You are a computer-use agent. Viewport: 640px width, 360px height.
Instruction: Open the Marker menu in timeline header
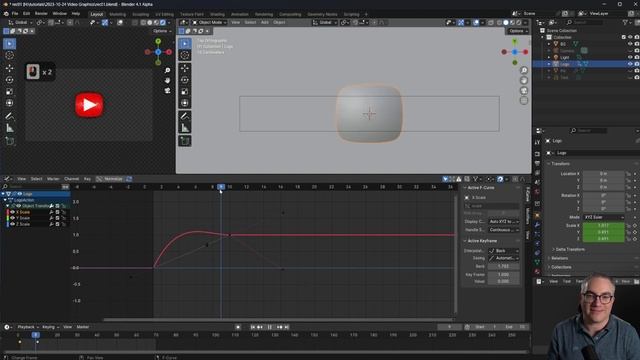(x=82, y=327)
